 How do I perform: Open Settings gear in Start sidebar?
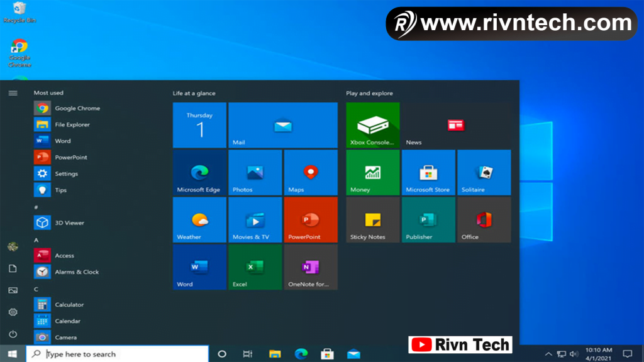click(x=13, y=312)
